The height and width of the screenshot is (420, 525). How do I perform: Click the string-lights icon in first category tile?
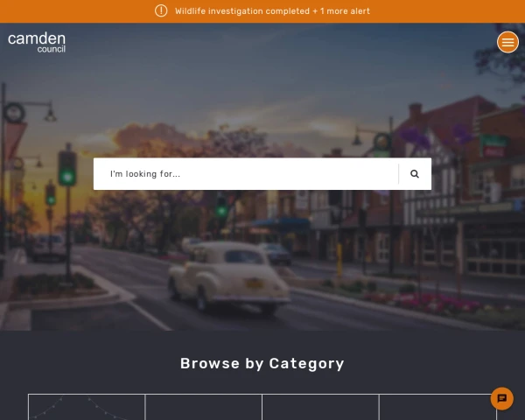pyautogui.click(x=80, y=408)
